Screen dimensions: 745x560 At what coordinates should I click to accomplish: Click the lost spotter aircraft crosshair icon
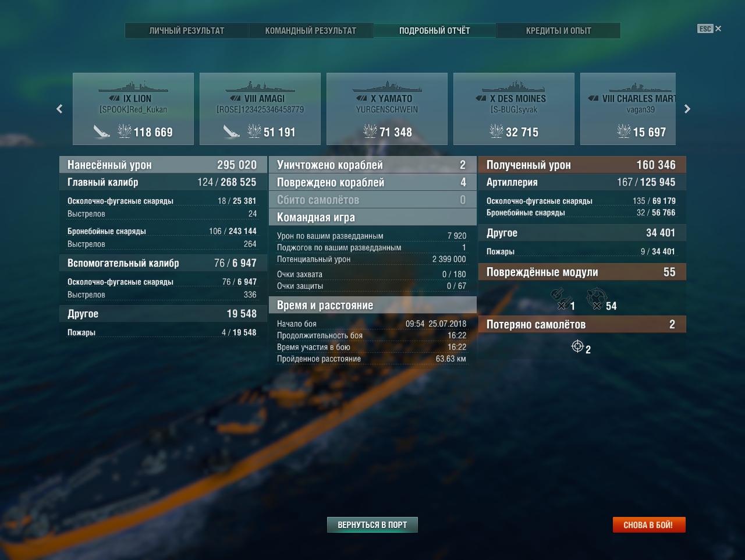click(x=577, y=346)
